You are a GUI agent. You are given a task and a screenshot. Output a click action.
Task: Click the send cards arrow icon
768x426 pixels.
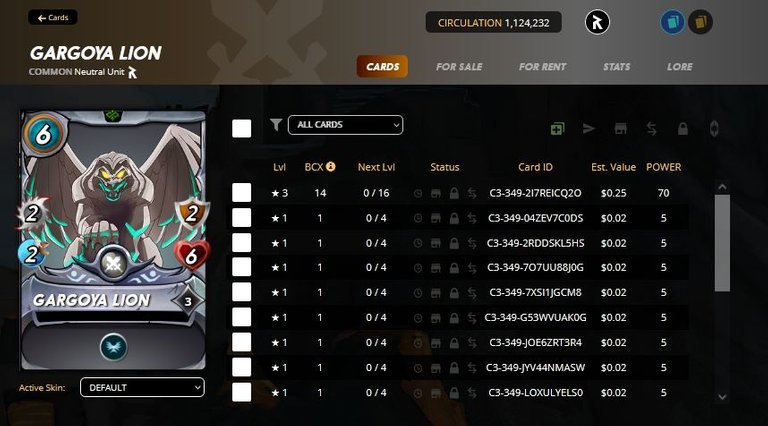(x=589, y=129)
